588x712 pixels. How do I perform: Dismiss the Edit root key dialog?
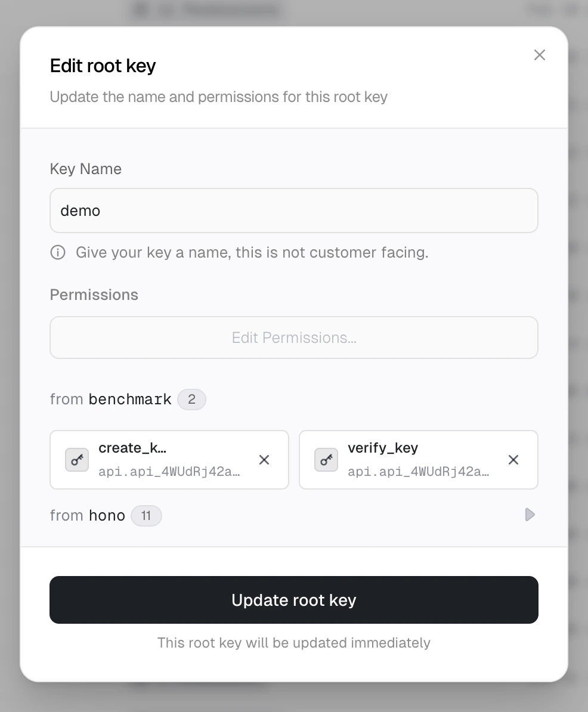point(539,54)
